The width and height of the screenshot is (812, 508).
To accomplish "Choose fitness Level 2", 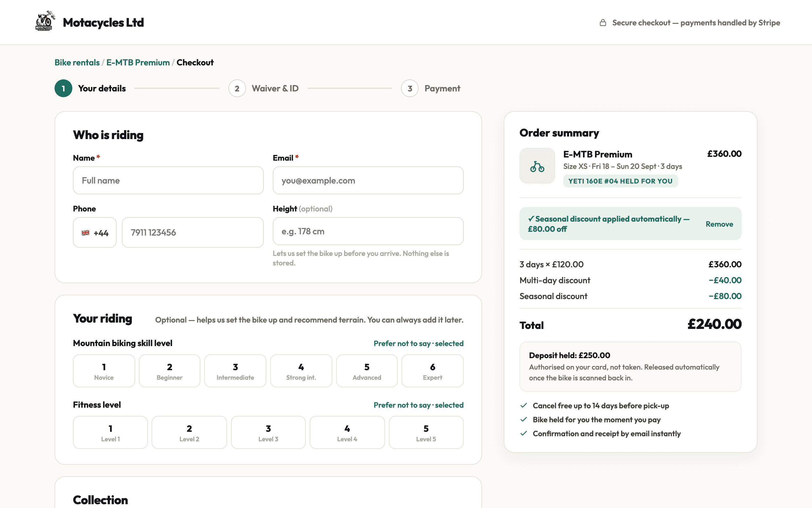I will (x=189, y=432).
